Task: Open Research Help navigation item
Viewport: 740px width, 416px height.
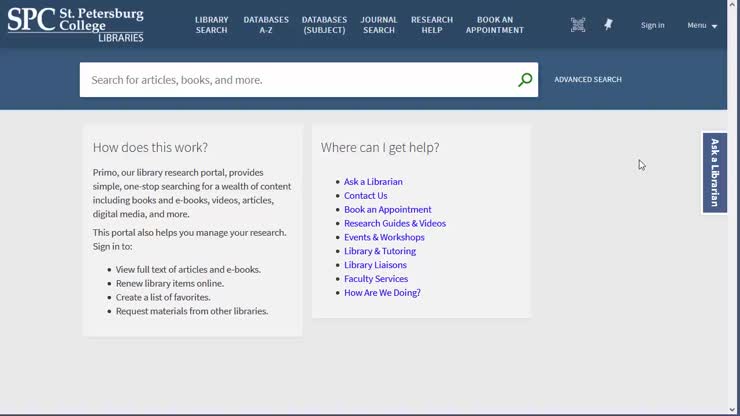Action: point(432,25)
